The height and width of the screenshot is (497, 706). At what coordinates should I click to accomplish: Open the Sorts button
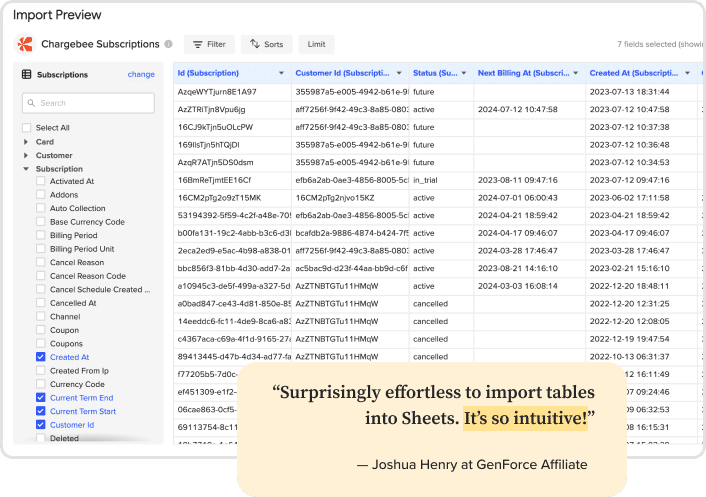coord(267,44)
